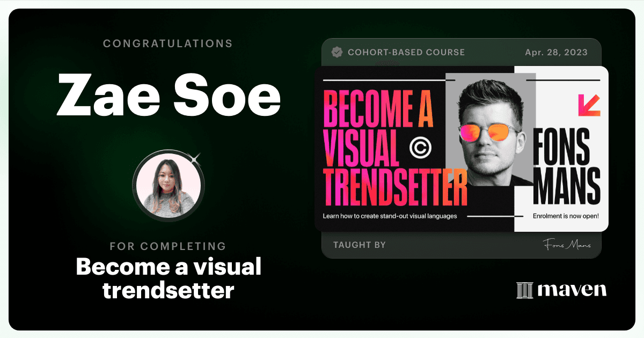Click the "TAUGHT BY" label

[x=360, y=245]
